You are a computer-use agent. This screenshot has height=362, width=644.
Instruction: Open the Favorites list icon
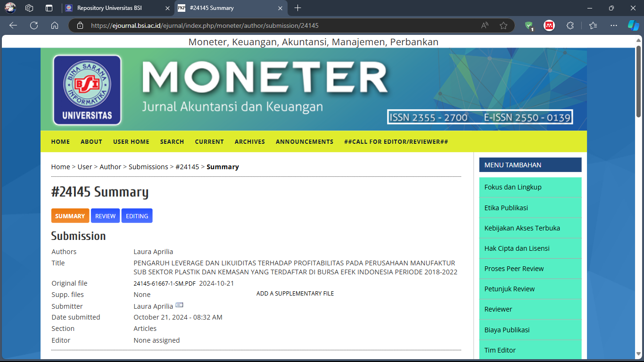(593, 25)
